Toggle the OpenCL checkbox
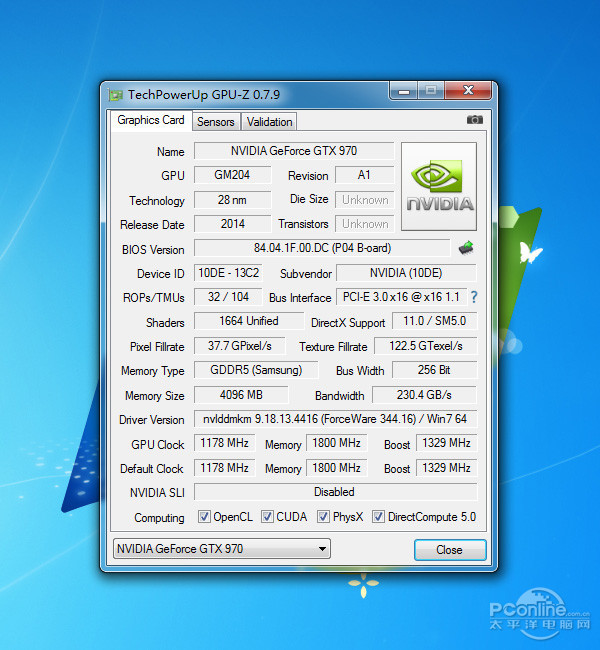The height and width of the screenshot is (650, 600). tap(204, 517)
